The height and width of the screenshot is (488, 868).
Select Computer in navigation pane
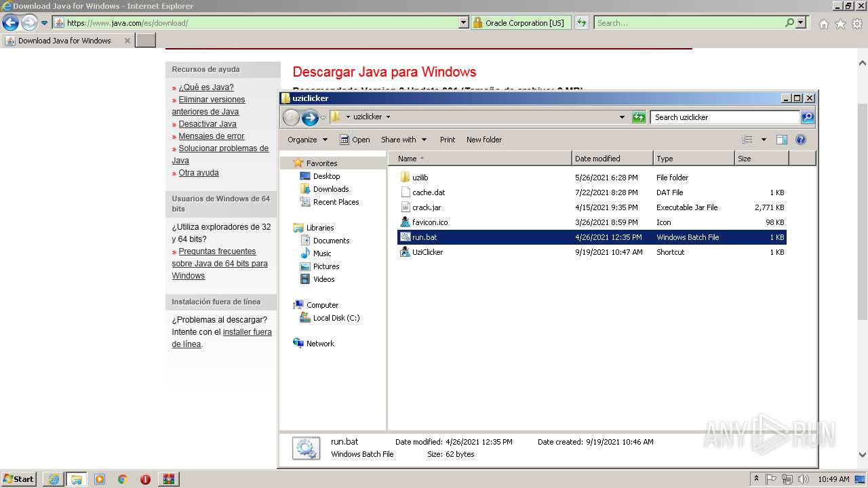point(322,305)
